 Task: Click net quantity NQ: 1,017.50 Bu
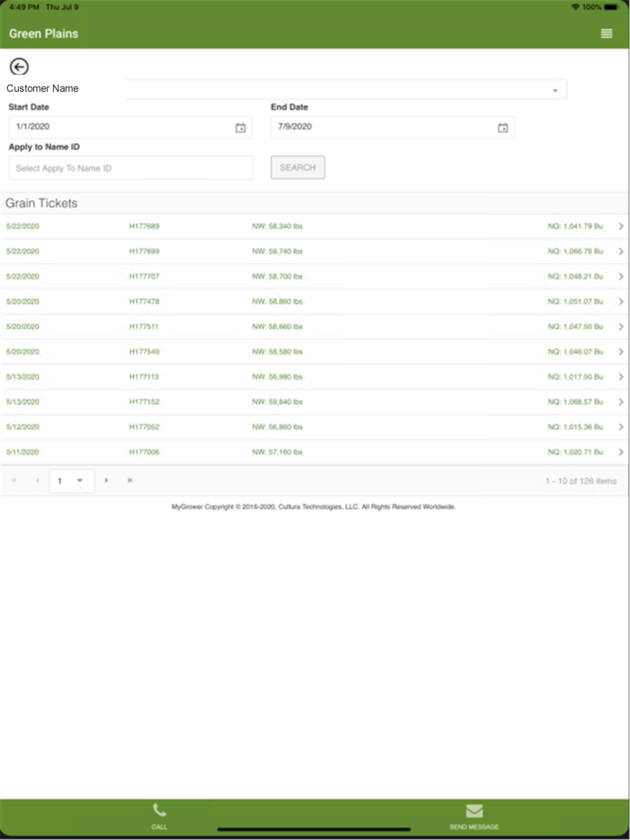tap(575, 377)
